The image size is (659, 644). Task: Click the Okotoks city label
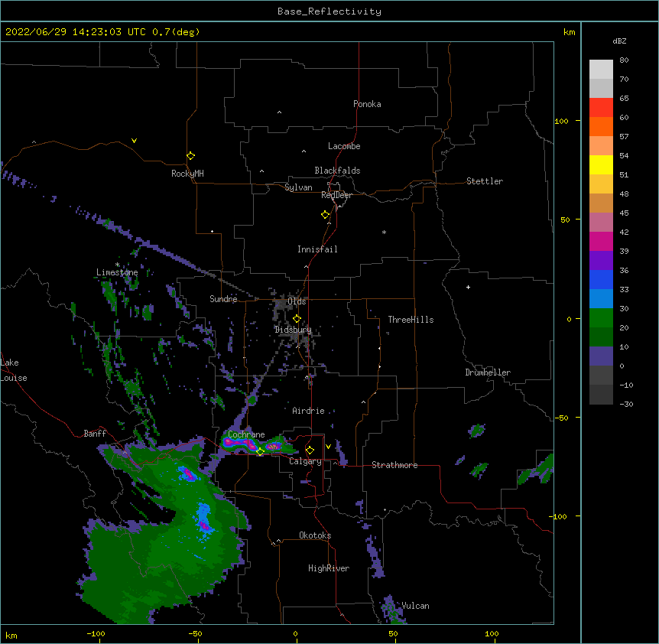[x=315, y=535]
